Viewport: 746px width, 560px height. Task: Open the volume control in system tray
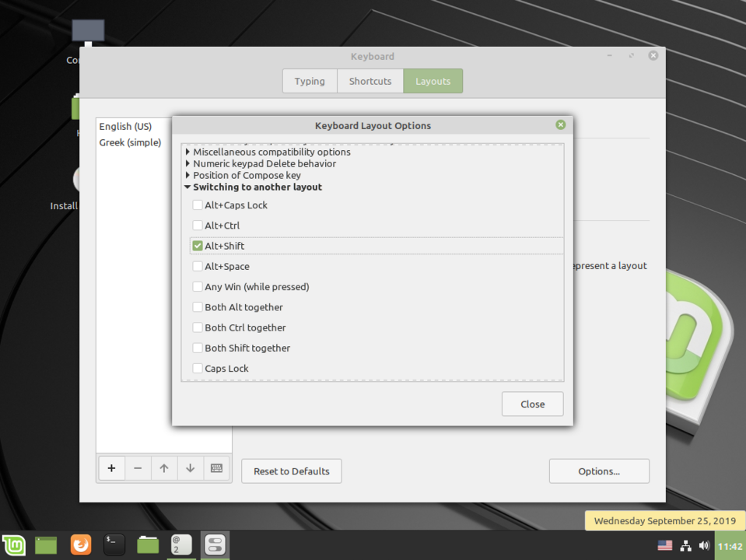[x=704, y=545]
